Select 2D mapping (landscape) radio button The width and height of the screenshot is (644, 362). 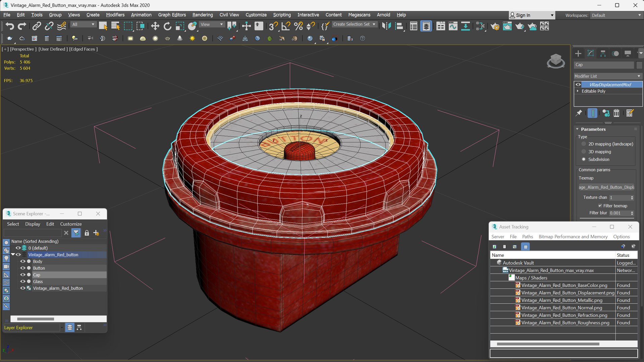point(584,144)
